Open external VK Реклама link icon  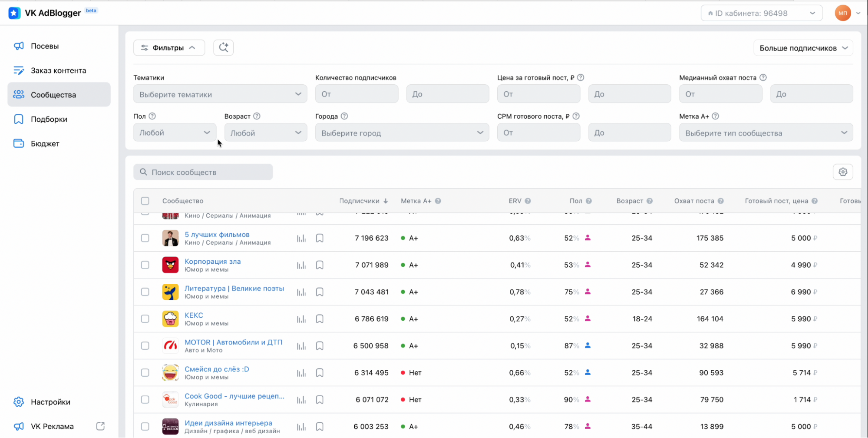click(100, 426)
